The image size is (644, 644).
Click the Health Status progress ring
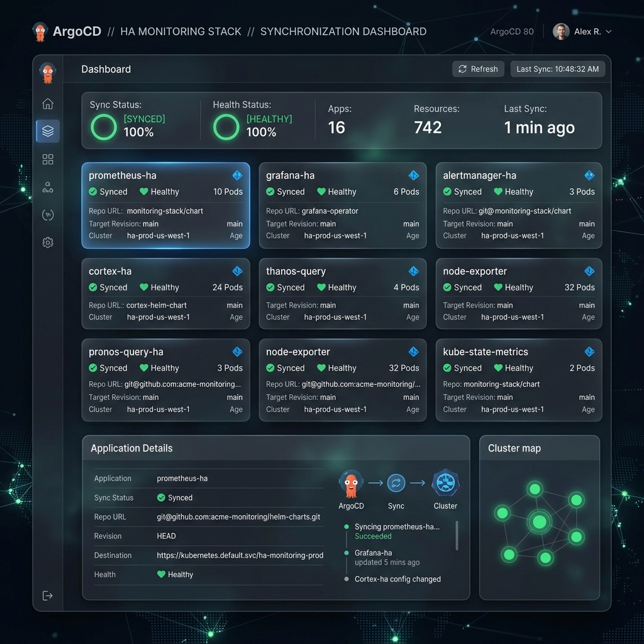[x=226, y=127]
